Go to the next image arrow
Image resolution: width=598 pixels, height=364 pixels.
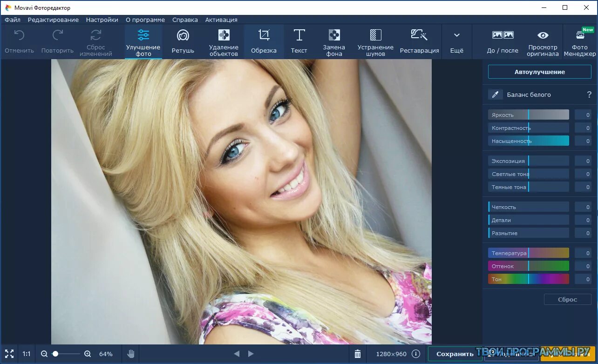(x=251, y=354)
